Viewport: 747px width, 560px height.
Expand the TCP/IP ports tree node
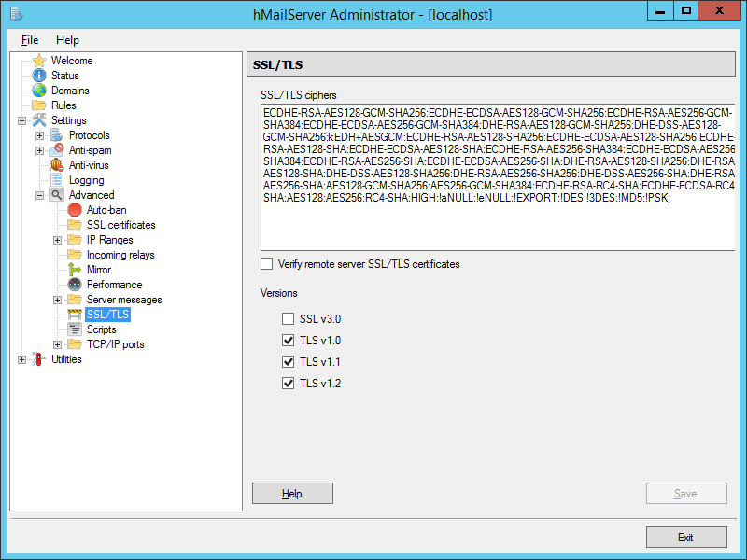(x=57, y=344)
